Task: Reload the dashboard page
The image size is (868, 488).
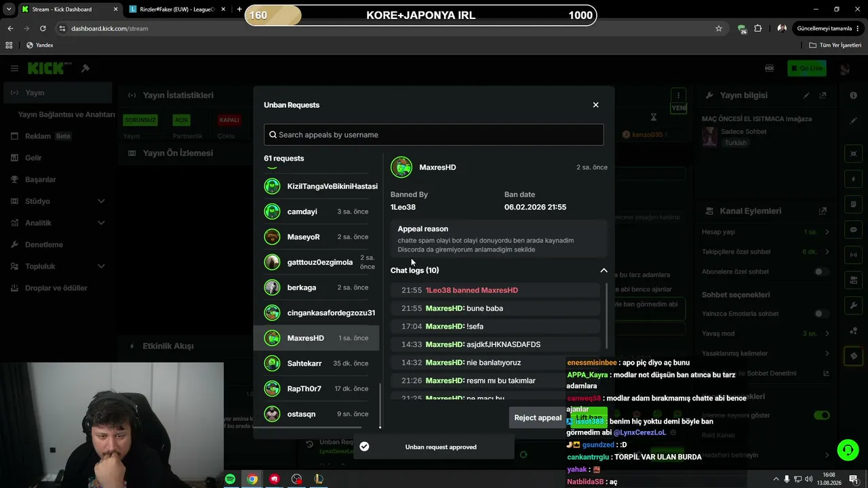Action: coord(43,28)
